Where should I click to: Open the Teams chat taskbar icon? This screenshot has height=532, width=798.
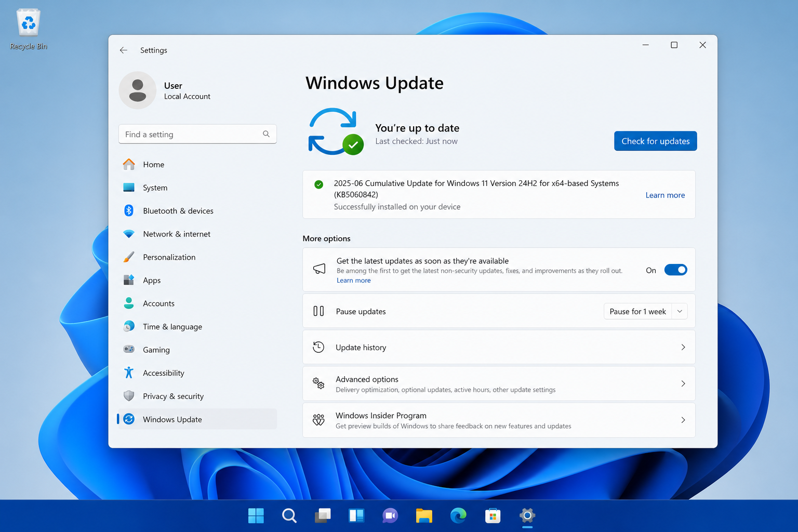(x=390, y=515)
